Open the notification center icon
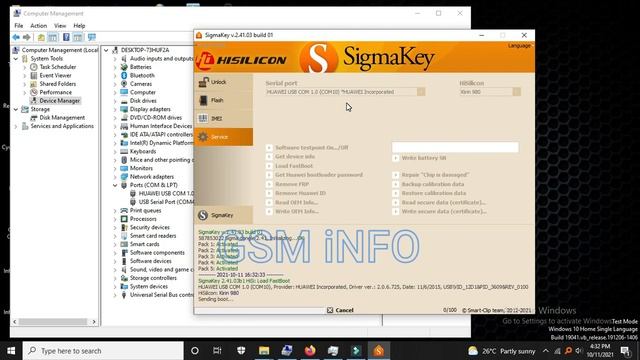This screenshot has height=360, width=640. point(625,351)
